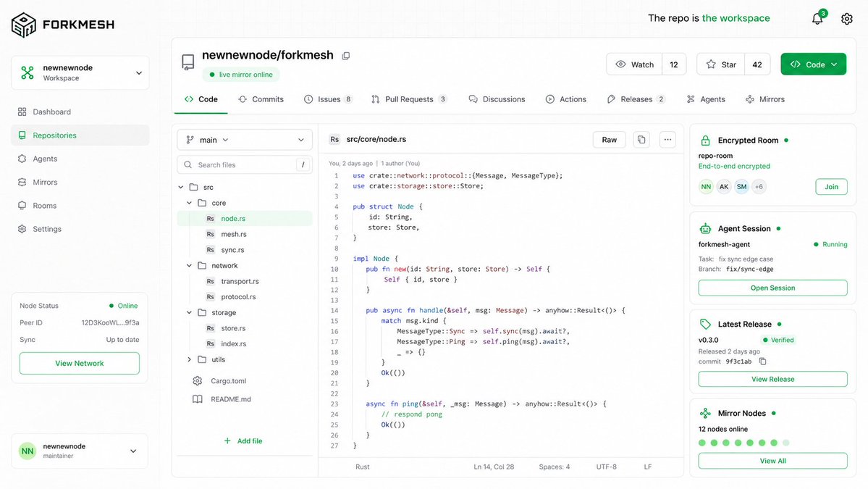Expand the utils folder
868x489 pixels.
190,360
